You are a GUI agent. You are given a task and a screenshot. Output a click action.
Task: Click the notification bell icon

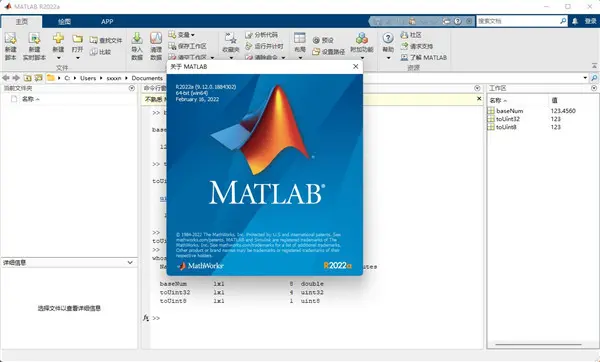pos(575,21)
